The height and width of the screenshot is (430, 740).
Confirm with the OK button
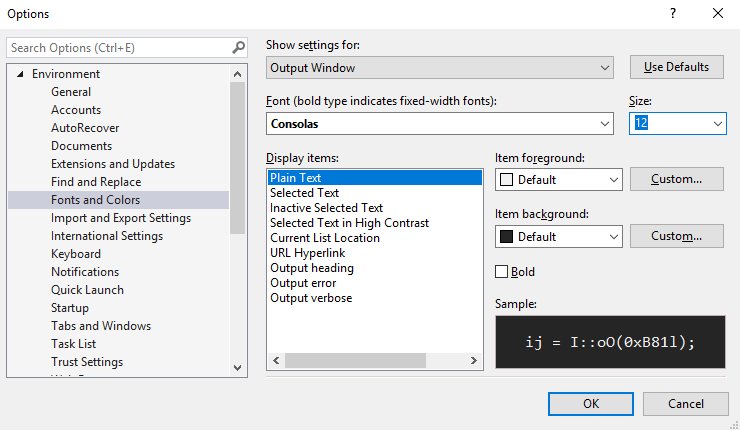pos(590,404)
